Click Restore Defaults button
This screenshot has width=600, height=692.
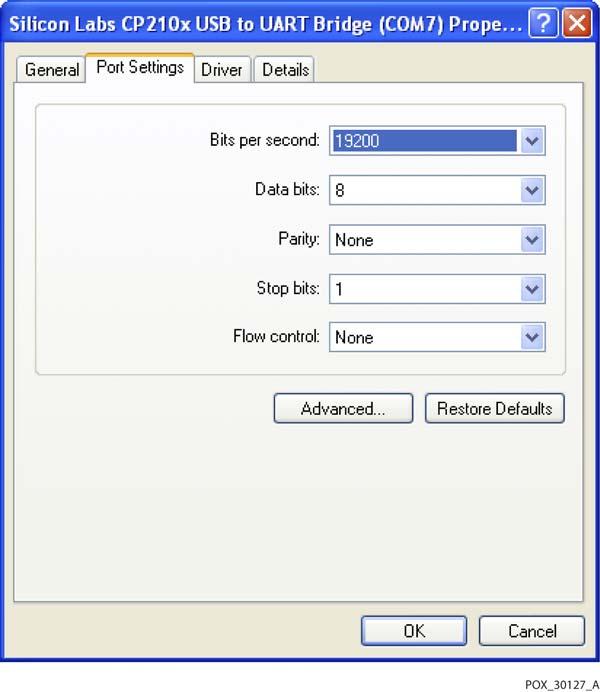(x=495, y=408)
